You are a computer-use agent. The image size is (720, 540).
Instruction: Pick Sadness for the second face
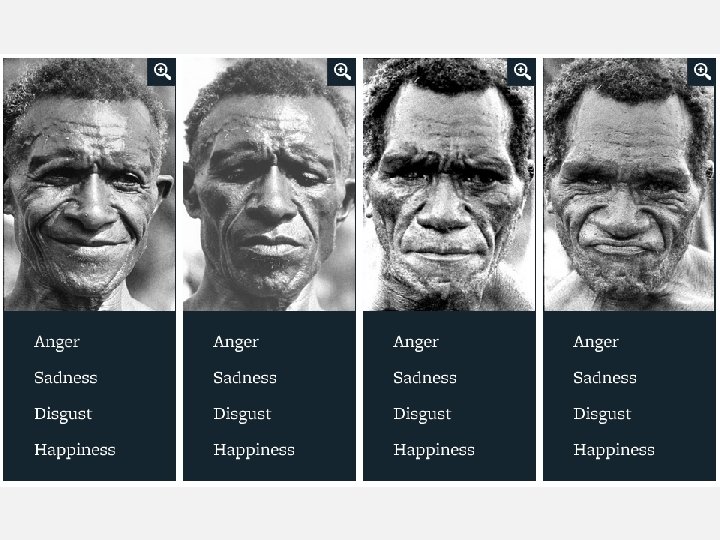(x=245, y=378)
